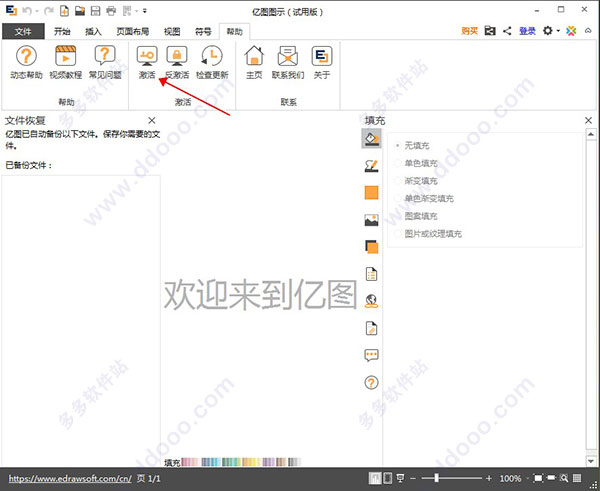Open the 主页 home page icon

point(254,62)
